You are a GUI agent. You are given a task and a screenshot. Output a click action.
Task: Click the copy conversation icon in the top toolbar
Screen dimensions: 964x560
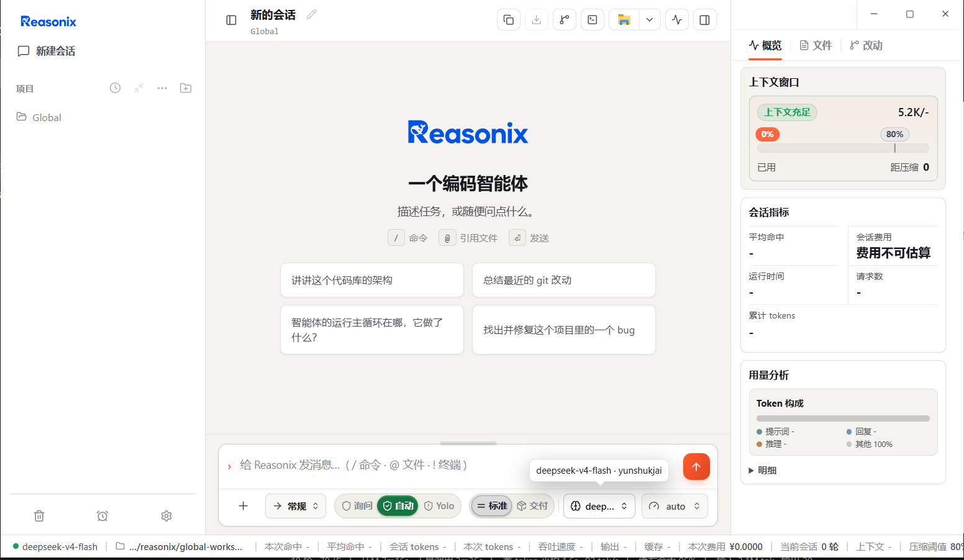pyautogui.click(x=509, y=20)
